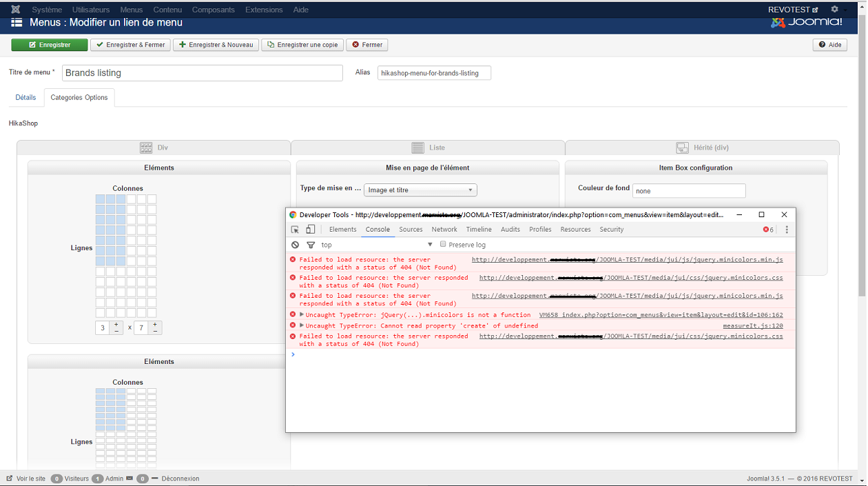Screen dimensions: 868x486
Task: Increase the columns stepper value of 3
Action: point(116,325)
